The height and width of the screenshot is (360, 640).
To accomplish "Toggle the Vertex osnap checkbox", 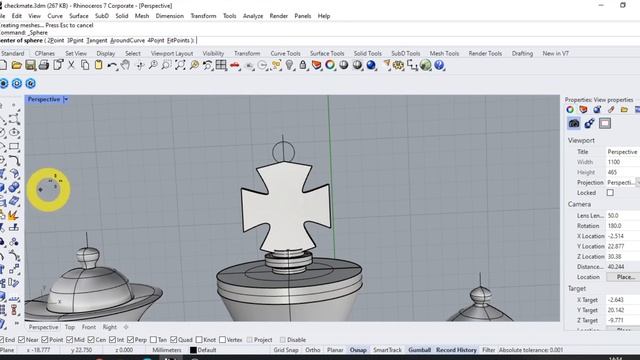I will (222, 340).
